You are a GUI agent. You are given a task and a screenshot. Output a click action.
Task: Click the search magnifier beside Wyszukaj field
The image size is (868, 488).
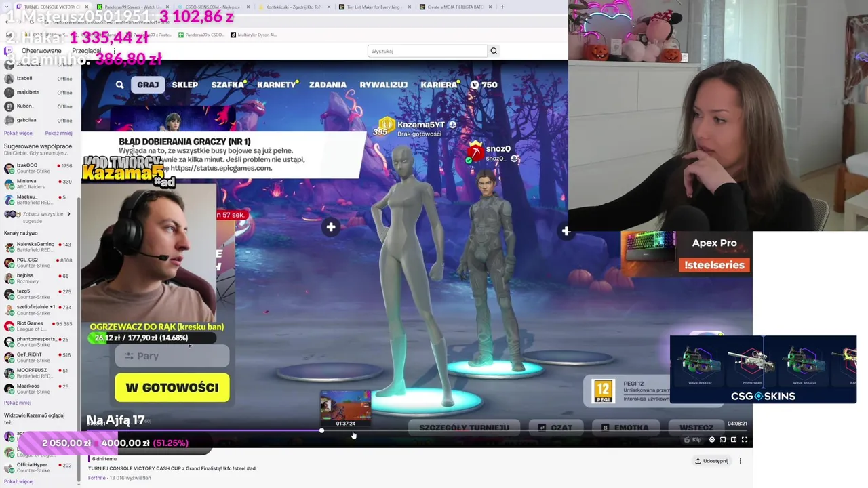click(x=494, y=51)
